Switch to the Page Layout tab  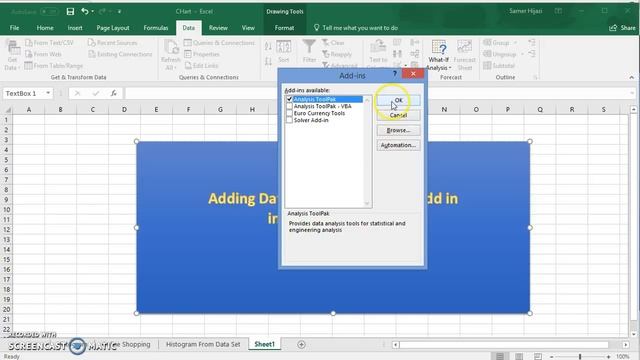113,28
